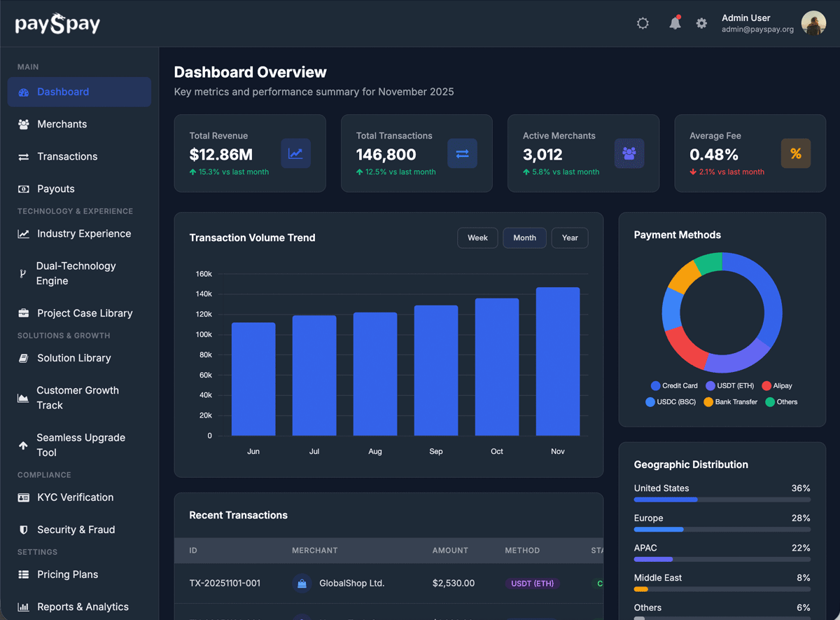
Task: Go to Transactions in the sidebar
Action: pyautogui.click(x=67, y=156)
